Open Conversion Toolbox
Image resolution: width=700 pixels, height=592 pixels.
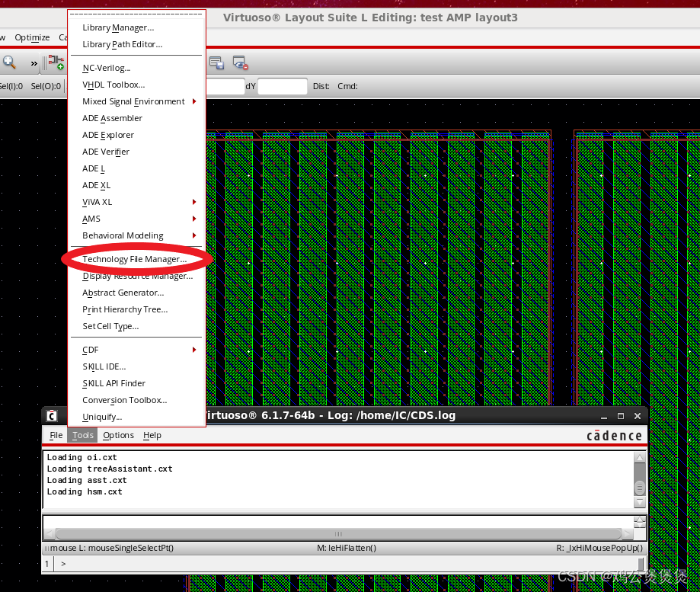click(125, 400)
